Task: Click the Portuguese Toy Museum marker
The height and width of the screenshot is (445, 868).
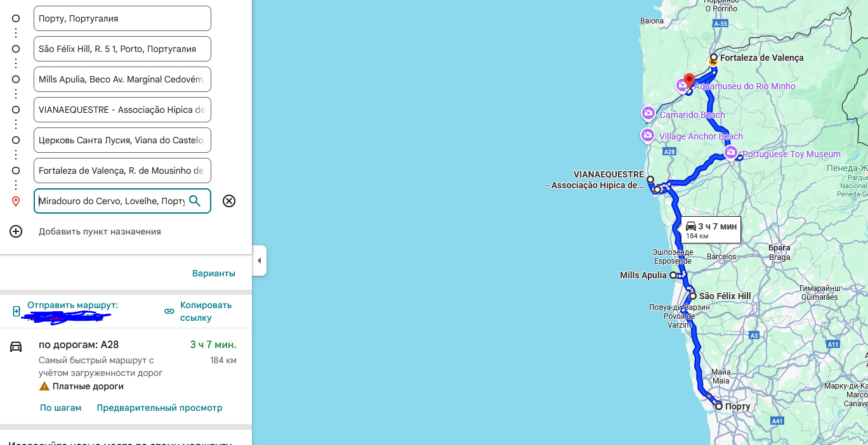Action: tap(731, 153)
